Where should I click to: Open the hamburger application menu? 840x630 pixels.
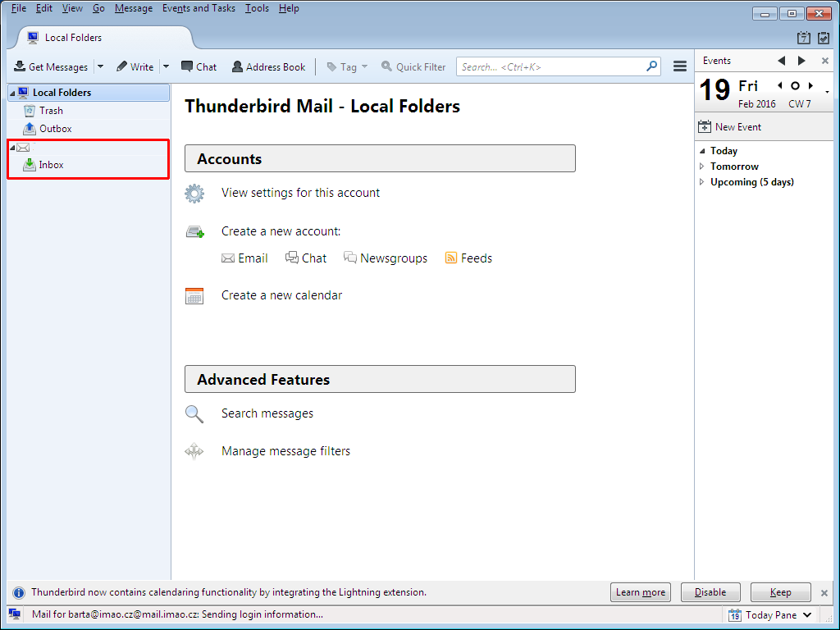[x=680, y=66]
